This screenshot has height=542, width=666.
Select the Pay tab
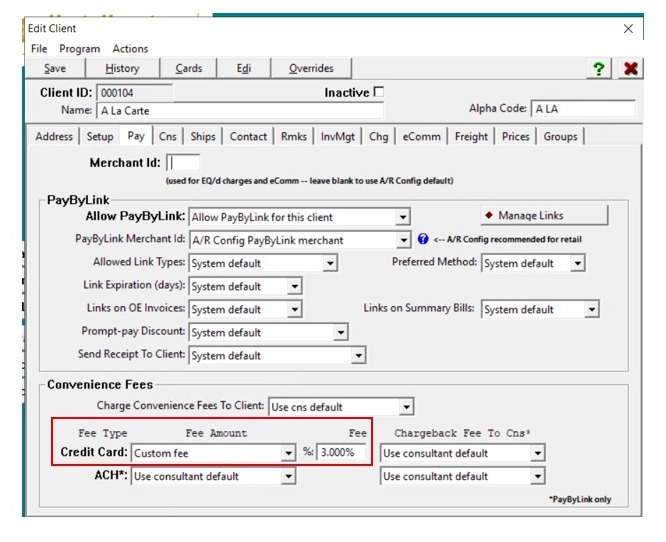[x=136, y=136]
